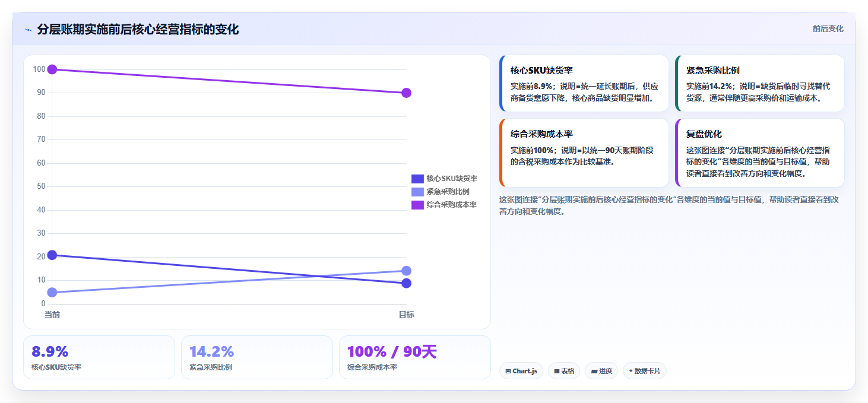The height and width of the screenshot is (403, 868).
Task: Click the 目标 axis label
Action: (406, 315)
